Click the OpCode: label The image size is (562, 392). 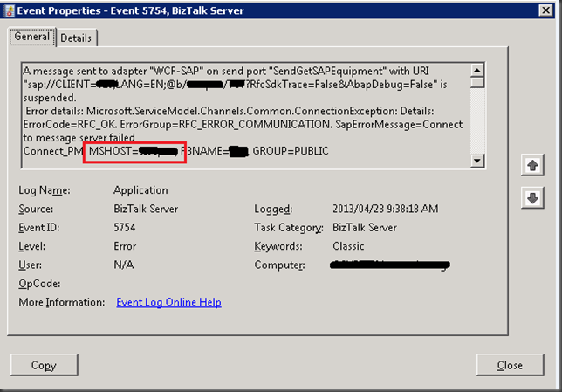[x=39, y=284]
